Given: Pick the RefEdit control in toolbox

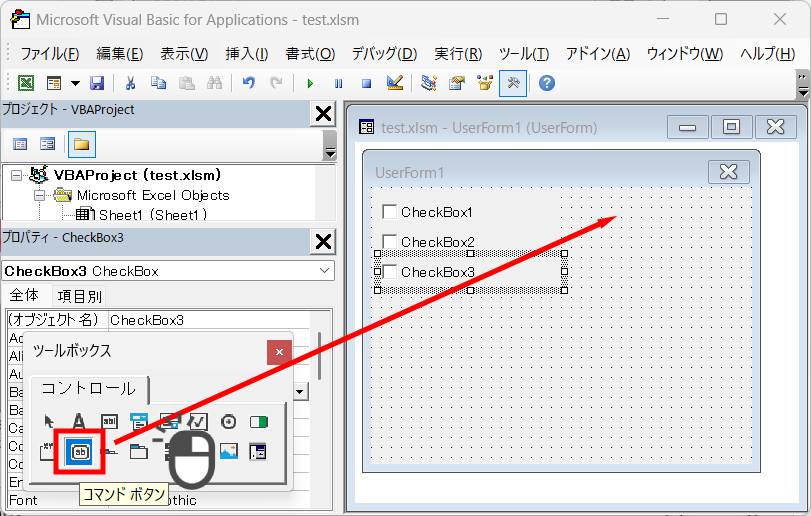Looking at the screenshot, I should coord(258,451).
